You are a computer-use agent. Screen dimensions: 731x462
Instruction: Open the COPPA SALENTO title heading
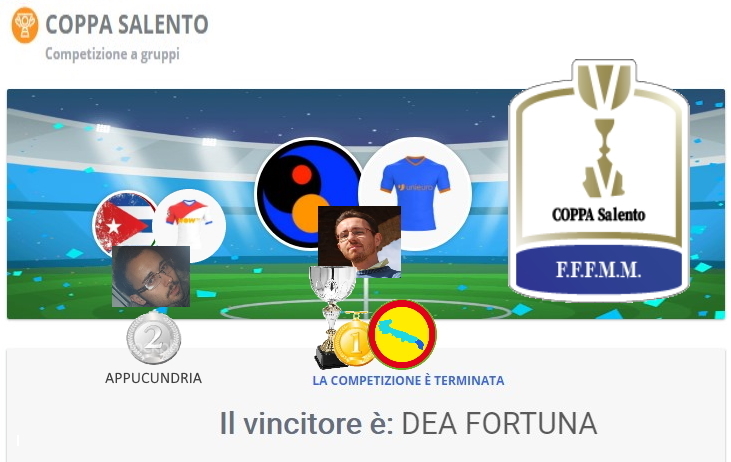(127, 25)
